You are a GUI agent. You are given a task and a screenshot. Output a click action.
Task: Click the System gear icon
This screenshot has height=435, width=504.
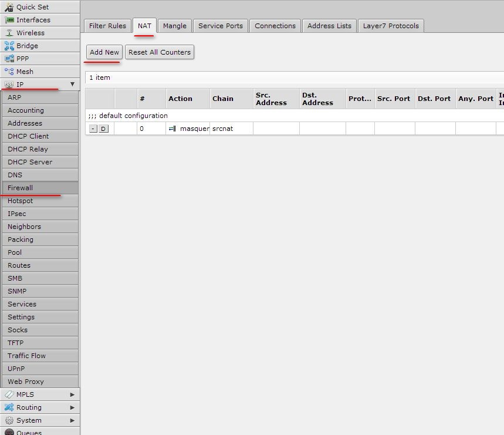click(9, 420)
